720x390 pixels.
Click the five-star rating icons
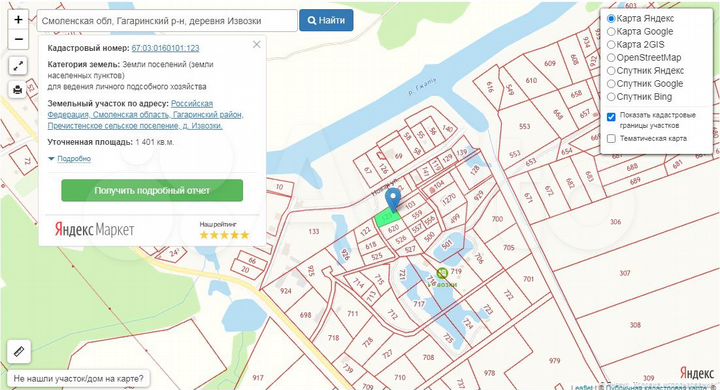tap(224, 235)
